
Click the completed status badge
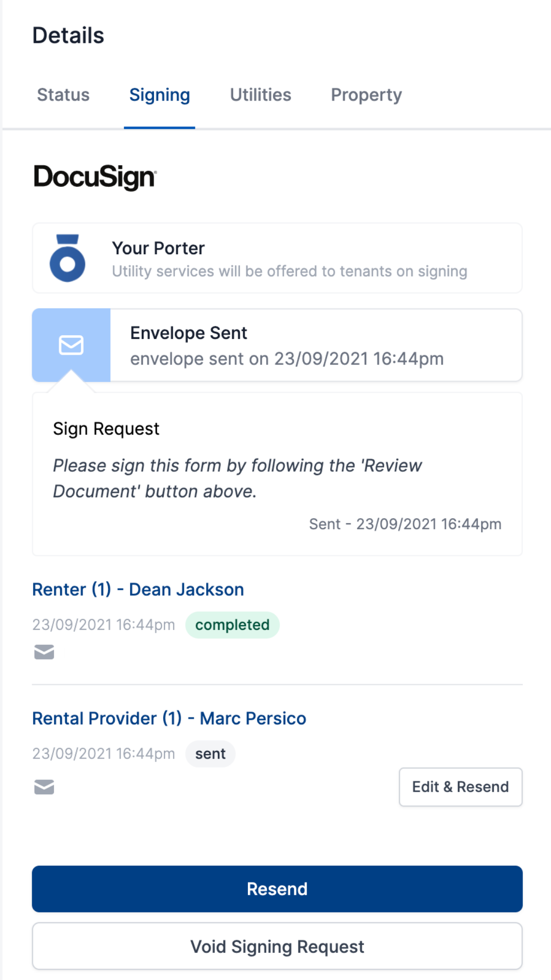[x=232, y=624]
